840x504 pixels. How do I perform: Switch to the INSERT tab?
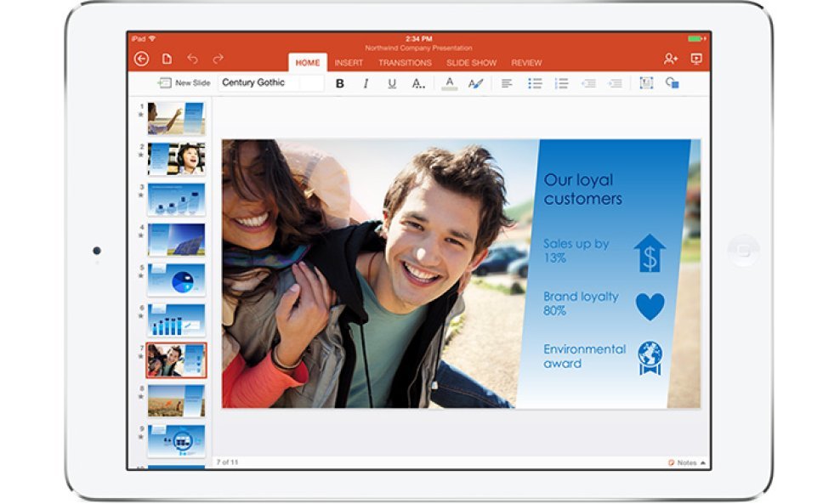[x=349, y=63]
